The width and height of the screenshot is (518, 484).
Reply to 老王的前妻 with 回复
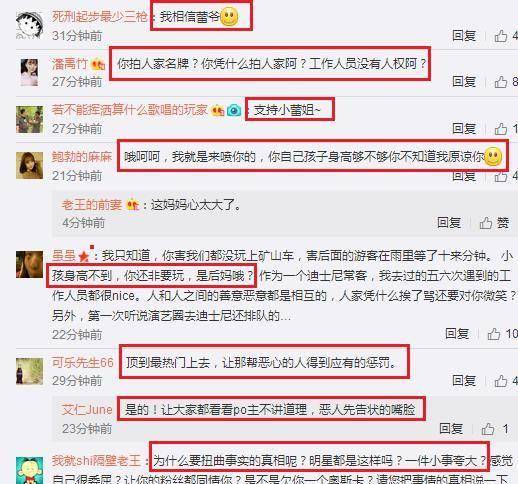pyautogui.click(x=449, y=223)
